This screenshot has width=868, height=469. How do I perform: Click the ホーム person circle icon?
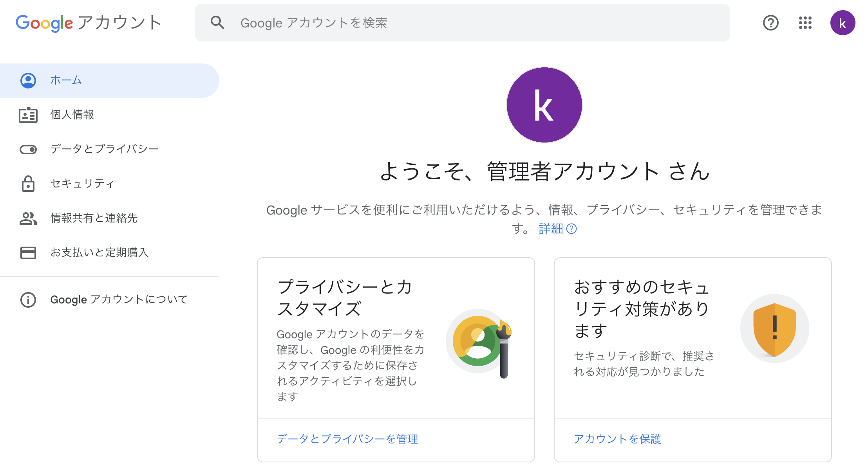pos(28,80)
